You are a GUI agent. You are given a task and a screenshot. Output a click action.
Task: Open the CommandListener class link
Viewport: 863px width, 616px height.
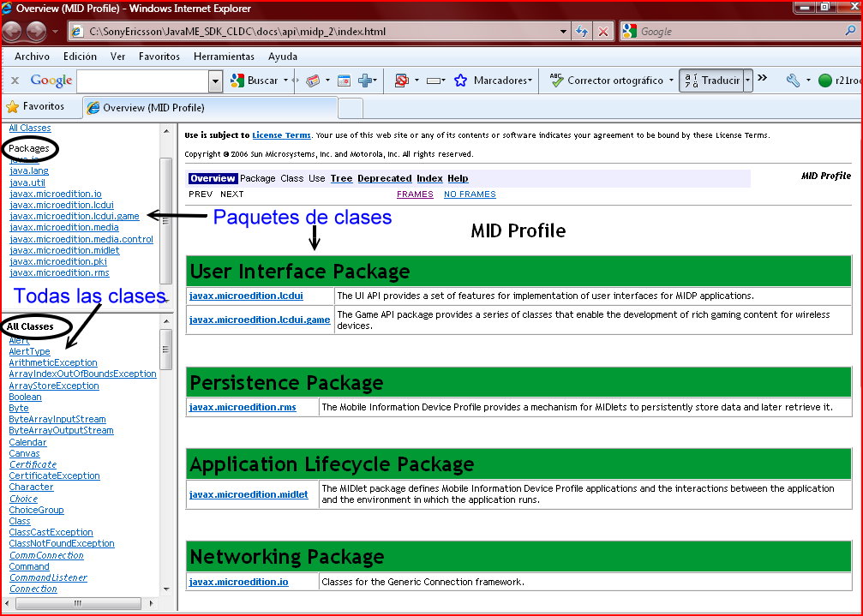click(49, 577)
